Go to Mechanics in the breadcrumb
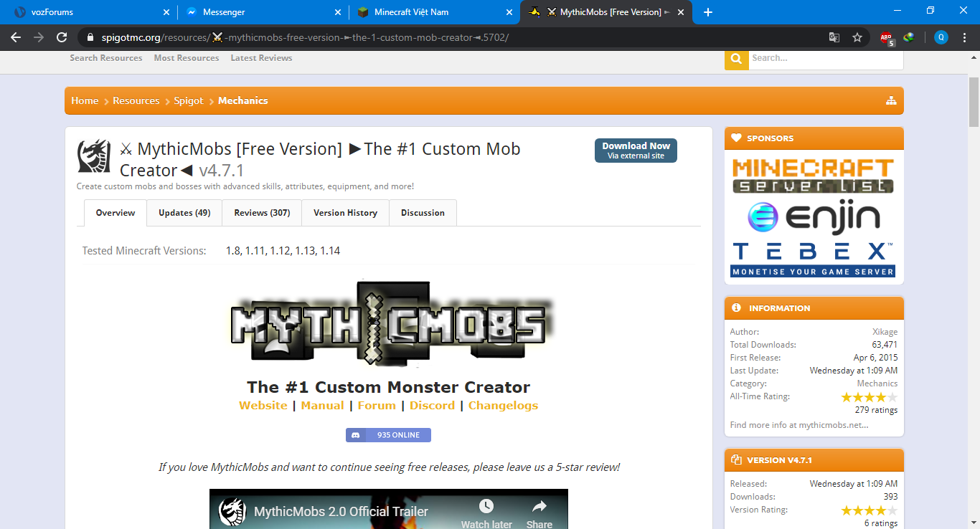The image size is (980, 529). click(x=243, y=101)
